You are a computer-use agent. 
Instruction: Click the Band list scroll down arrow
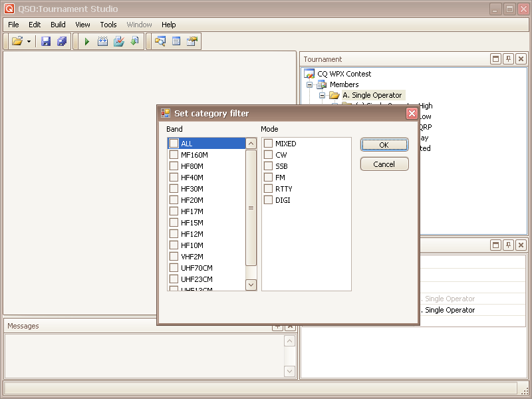click(251, 285)
